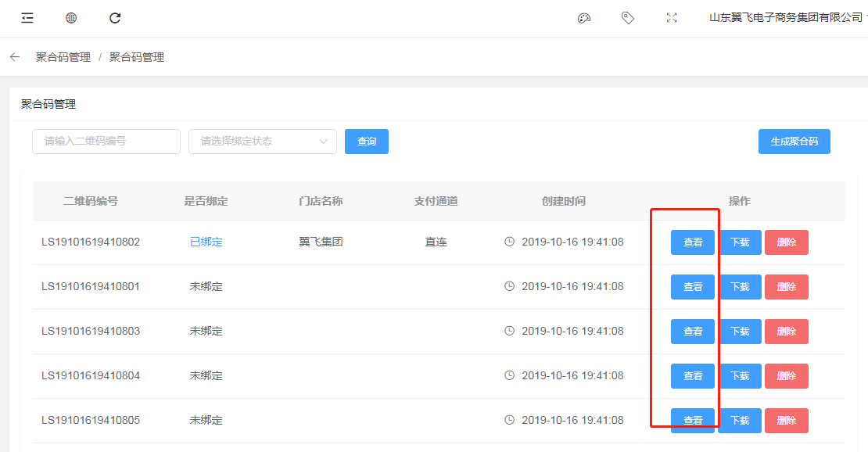Collapse the sidebar menu icon
The image size is (868, 452).
coord(27,18)
